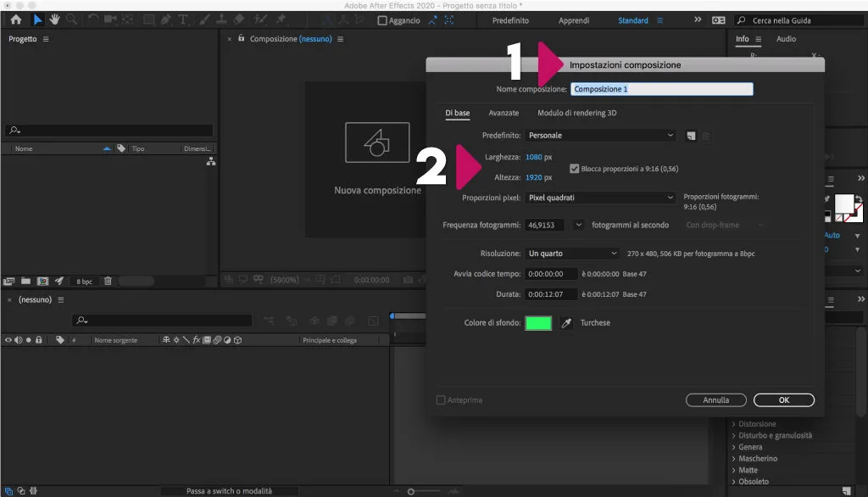
Task: Open Nuova composizione from the viewer icon
Action: 377,142
